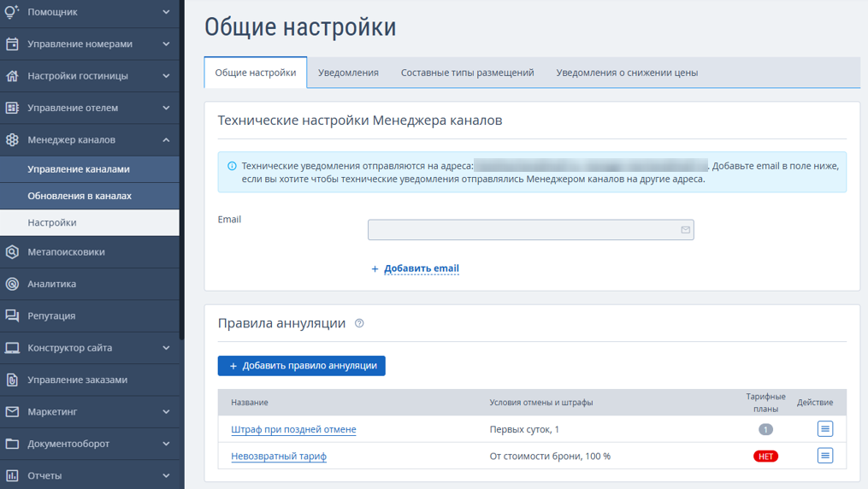The image size is (868, 489).
Task: Focus the Email input field
Action: pos(530,230)
